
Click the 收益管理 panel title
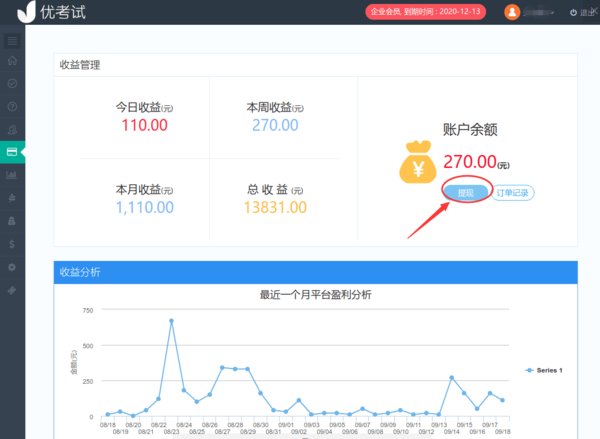[80, 65]
